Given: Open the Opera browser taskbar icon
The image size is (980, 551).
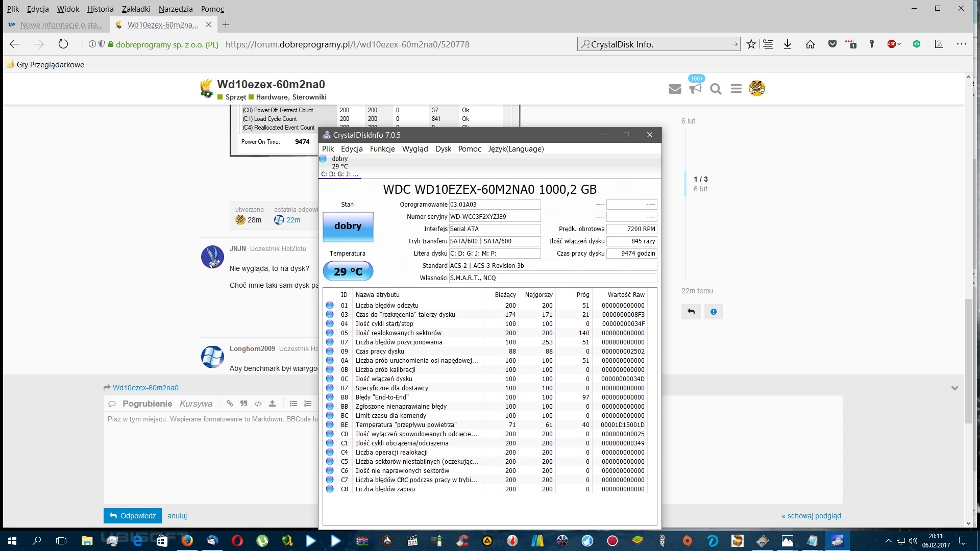Looking at the screenshot, I should click(237, 540).
